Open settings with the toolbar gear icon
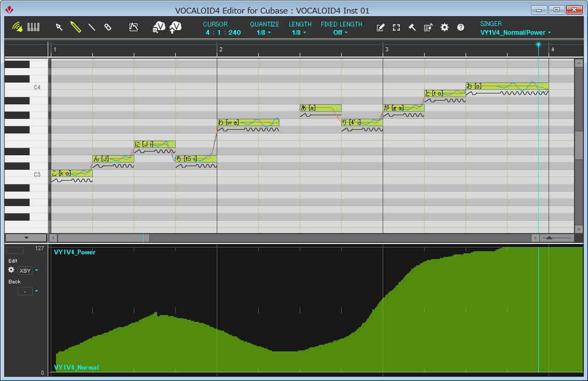The image size is (588, 381). [444, 27]
